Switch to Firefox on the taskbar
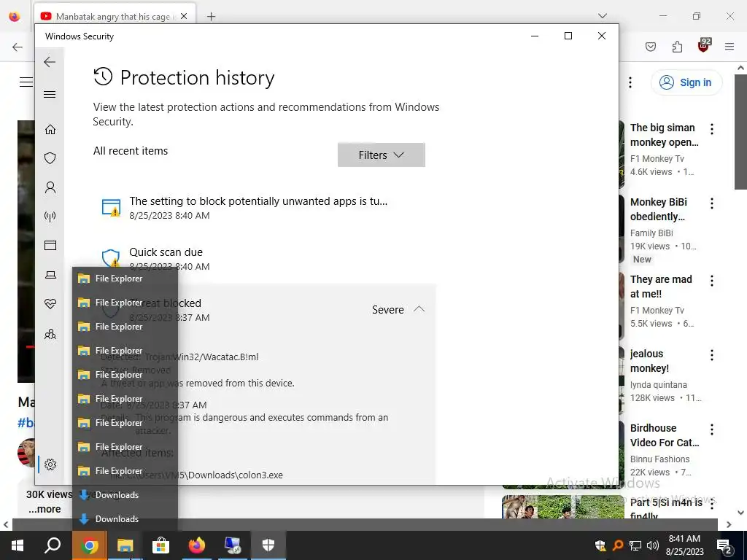 point(196,545)
